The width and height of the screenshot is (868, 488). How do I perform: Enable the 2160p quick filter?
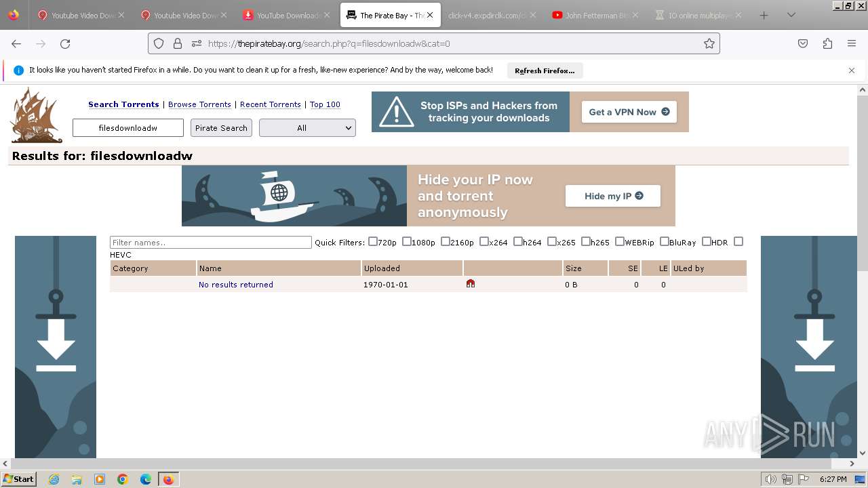click(446, 241)
